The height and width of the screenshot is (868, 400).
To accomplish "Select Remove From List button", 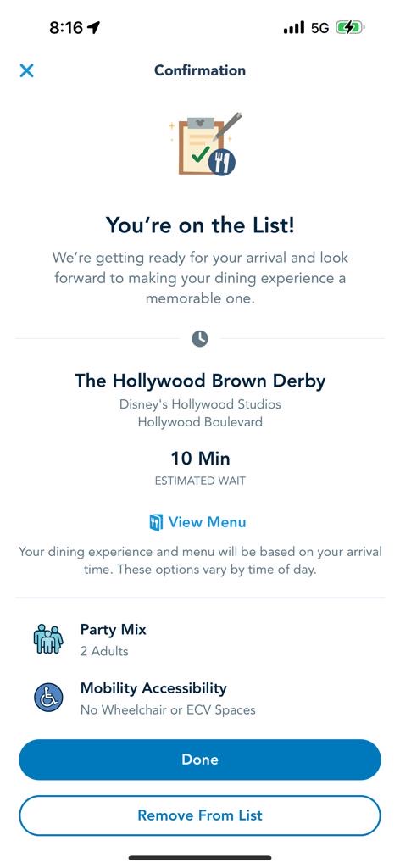I will coord(200,815).
